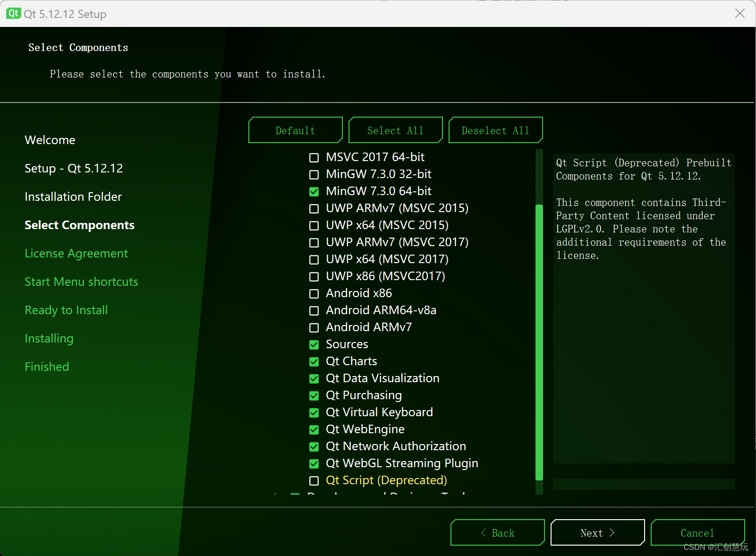Screen dimensions: 756x556
Task: Disable the Qt Charts checkbox
Action: [x=314, y=361]
